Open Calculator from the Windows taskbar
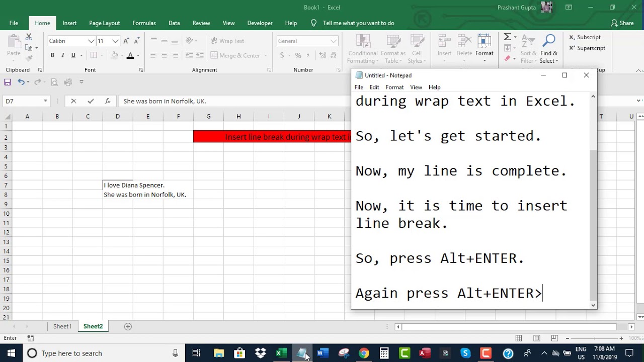 point(384,353)
